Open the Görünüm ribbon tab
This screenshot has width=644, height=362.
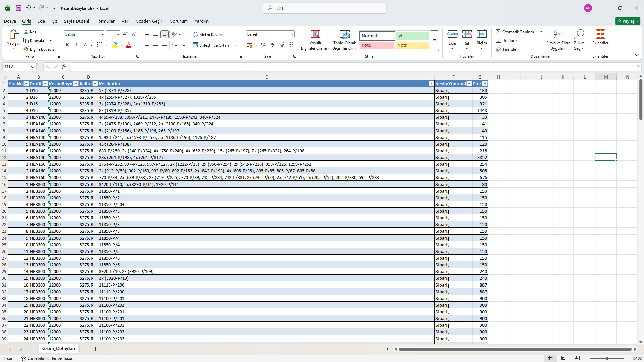click(179, 21)
